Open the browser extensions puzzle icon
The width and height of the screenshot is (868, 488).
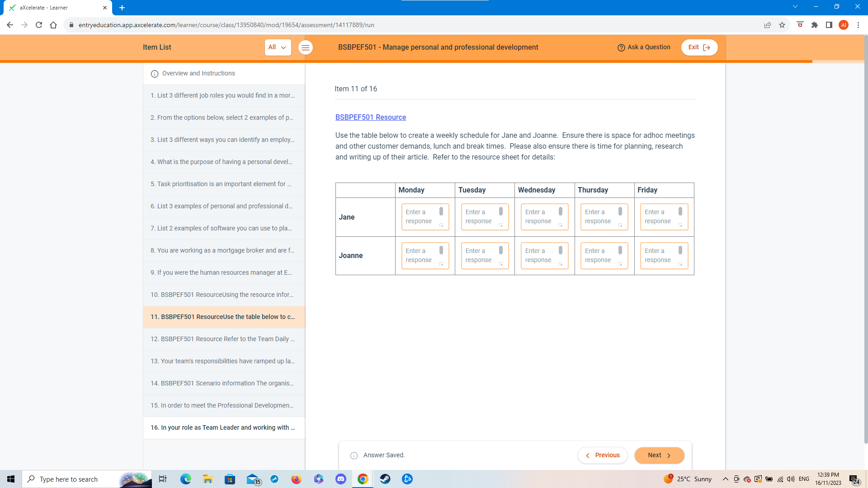click(815, 25)
